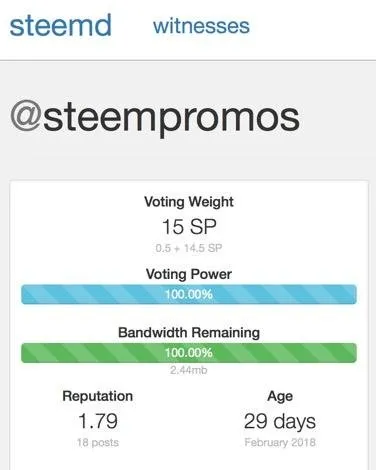Click the Age label
The image size is (376, 470).
[280, 397]
